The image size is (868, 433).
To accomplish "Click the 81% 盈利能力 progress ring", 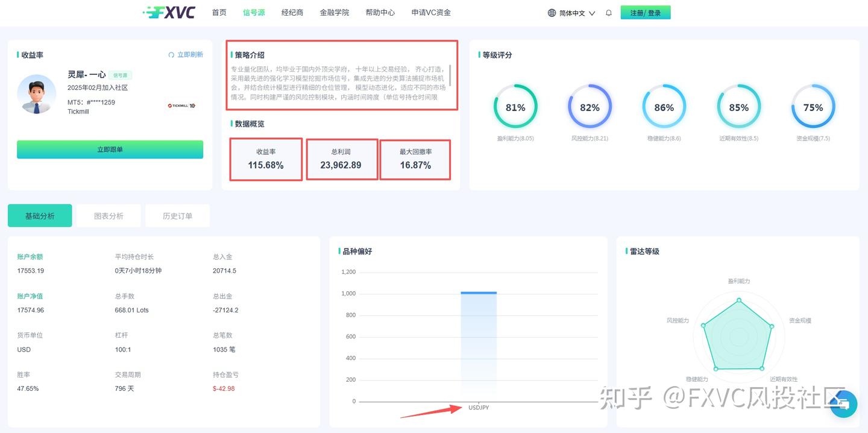I will 515,106.
